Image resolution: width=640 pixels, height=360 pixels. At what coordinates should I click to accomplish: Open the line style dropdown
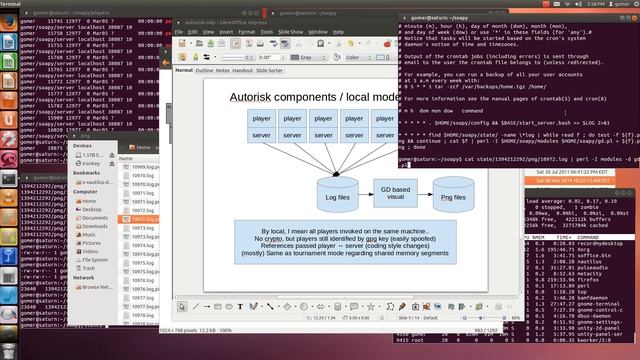238,58
